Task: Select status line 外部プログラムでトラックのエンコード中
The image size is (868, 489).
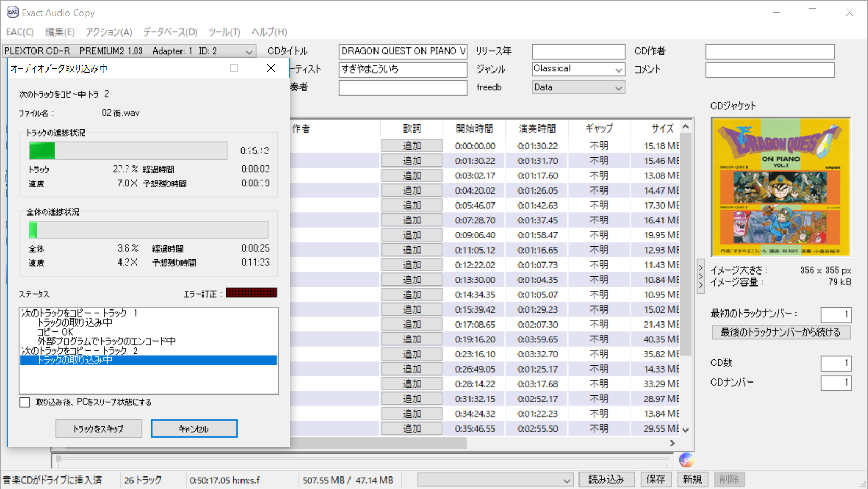Action: coord(106,341)
